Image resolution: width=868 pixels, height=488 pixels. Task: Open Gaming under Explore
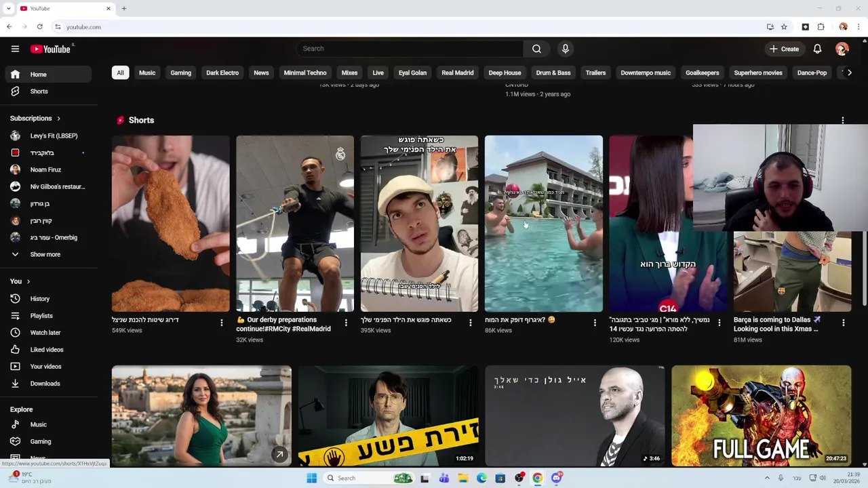tap(47, 442)
